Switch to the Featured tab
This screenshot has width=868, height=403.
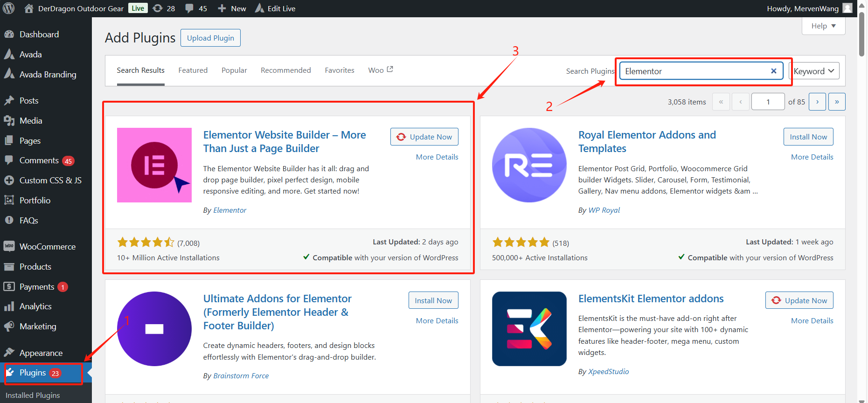coord(193,70)
